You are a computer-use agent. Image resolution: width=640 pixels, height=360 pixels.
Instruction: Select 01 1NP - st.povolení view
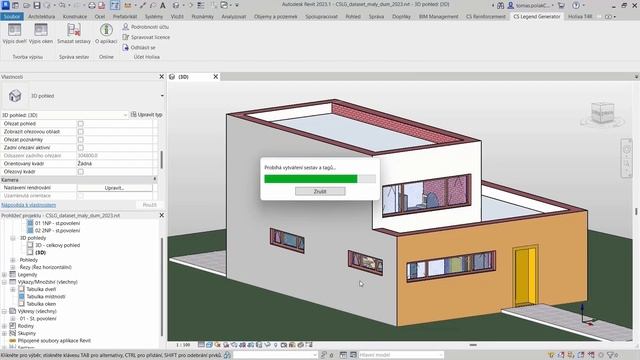tap(58, 223)
